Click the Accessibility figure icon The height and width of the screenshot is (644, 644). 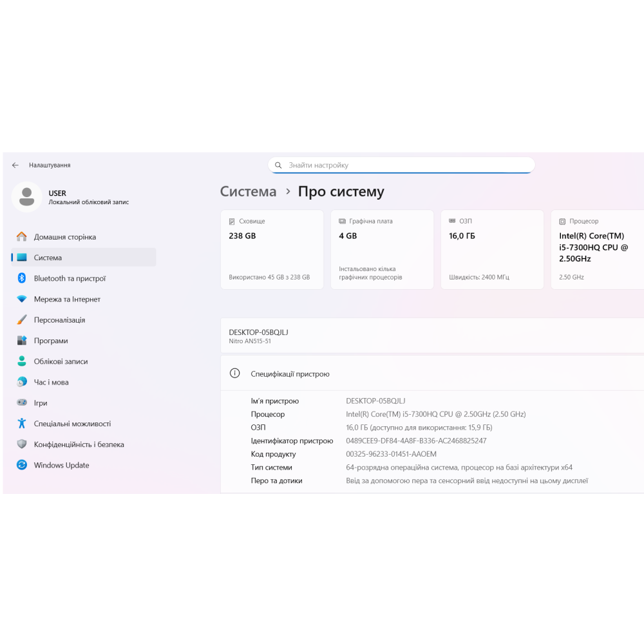tap(22, 424)
